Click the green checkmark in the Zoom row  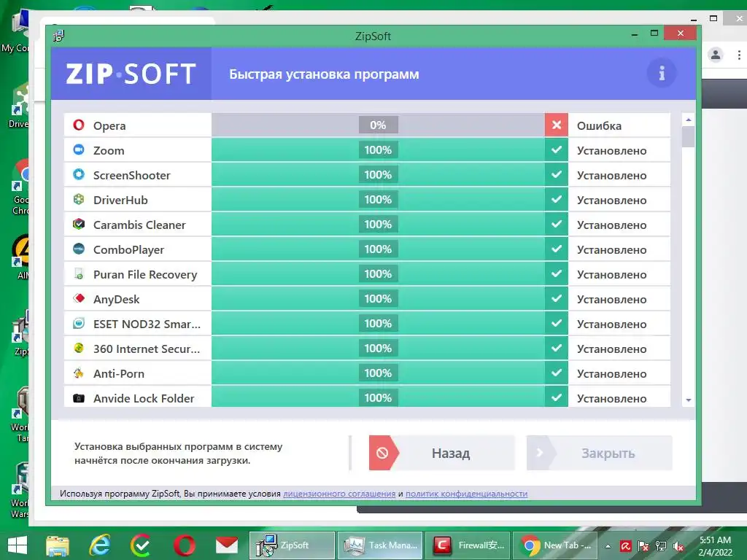pyautogui.click(x=557, y=150)
